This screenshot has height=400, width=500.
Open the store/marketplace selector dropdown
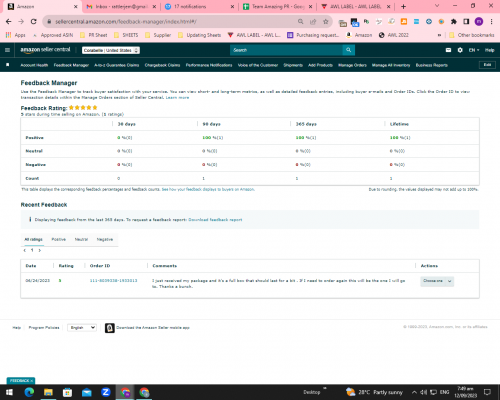tap(111, 50)
